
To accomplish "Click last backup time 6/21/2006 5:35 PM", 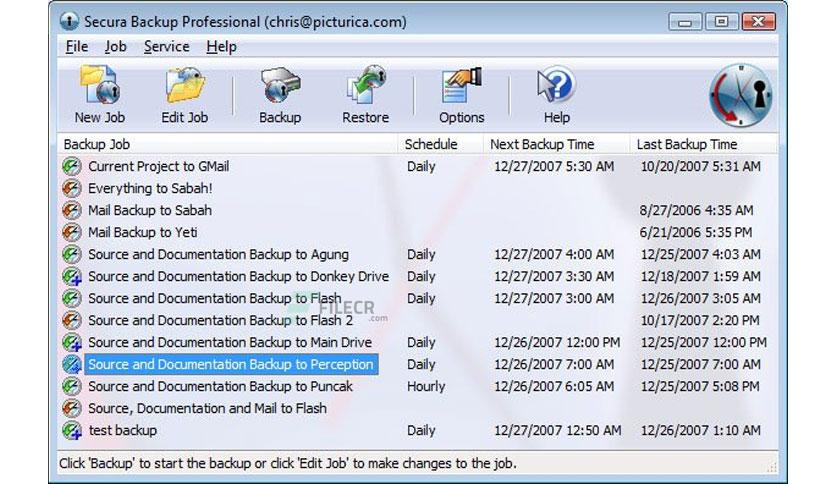I will point(696,232).
